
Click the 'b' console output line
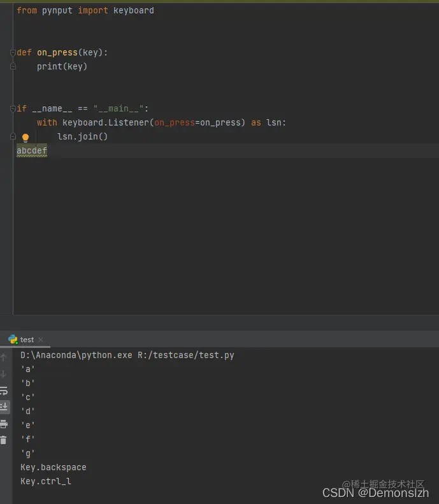click(27, 383)
